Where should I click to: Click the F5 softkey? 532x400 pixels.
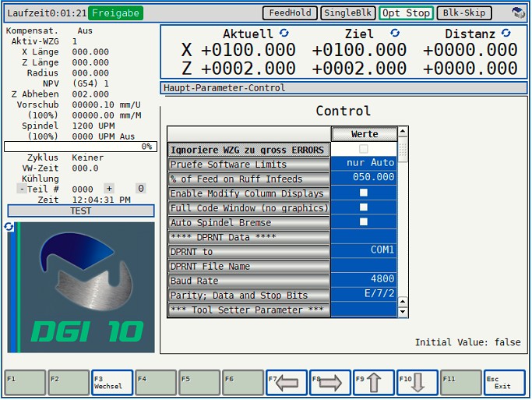click(x=199, y=383)
